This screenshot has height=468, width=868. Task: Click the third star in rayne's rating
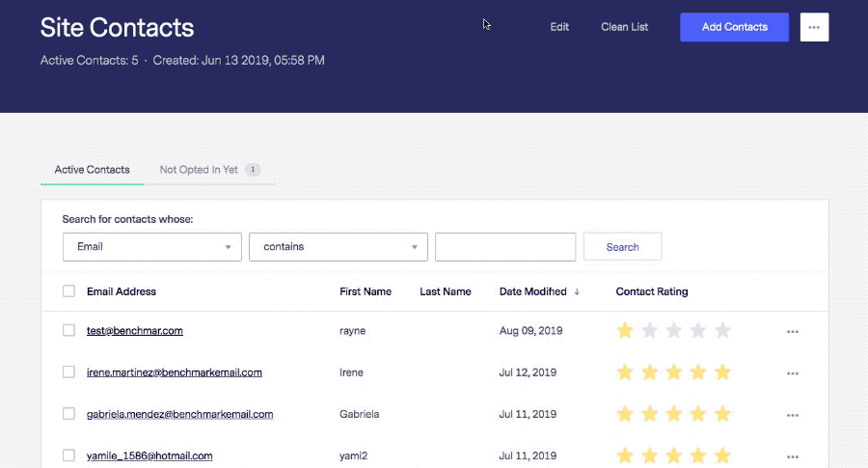[674, 330]
